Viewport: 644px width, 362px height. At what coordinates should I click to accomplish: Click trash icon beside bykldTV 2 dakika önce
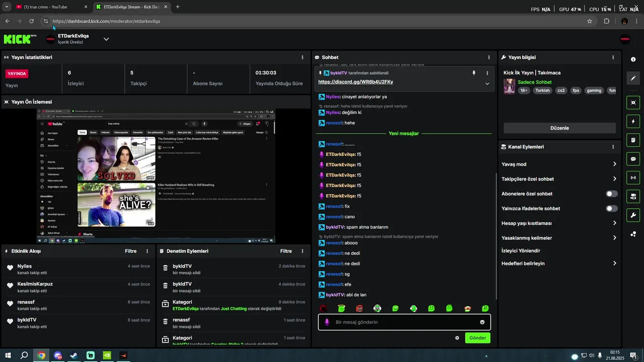coord(165,268)
